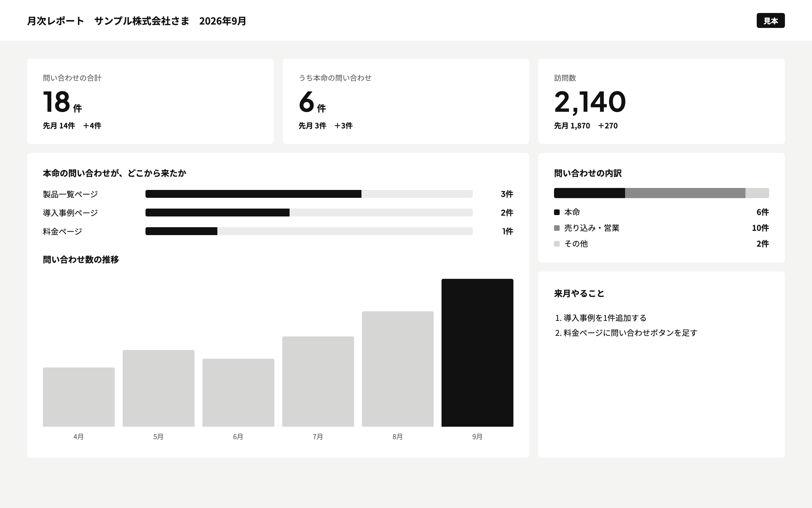Screen dimensions: 812x508
Task: Click the 4月 bar in the trend chart
Action: click(78, 397)
